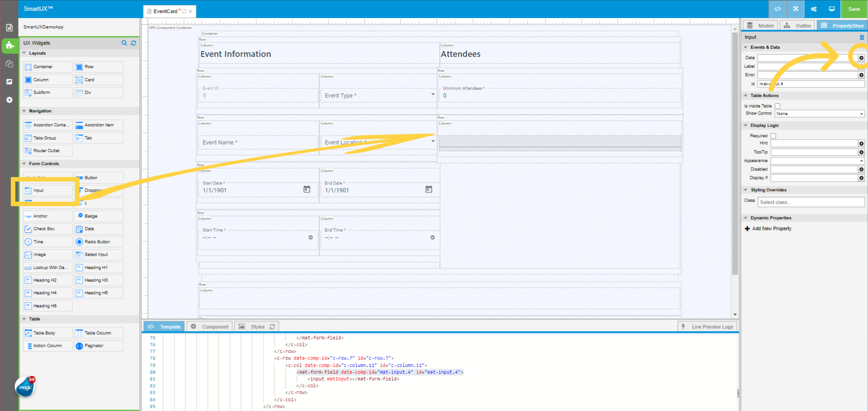The height and width of the screenshot is (411, 868).
Task: Check the Required checkbox under Display Logic
Action: tap(774, 135)
